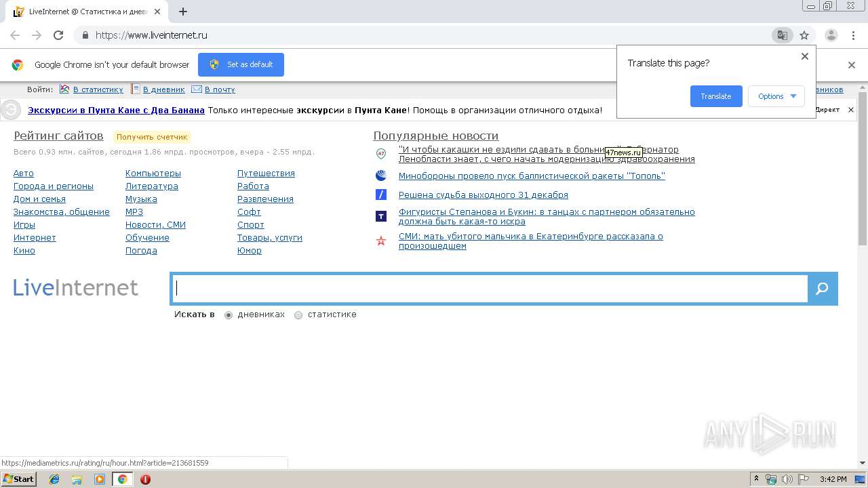Dismiss the default browser infobar
Image resolution: width=868 pixels, height=488 pixels.
click(852, 65)
